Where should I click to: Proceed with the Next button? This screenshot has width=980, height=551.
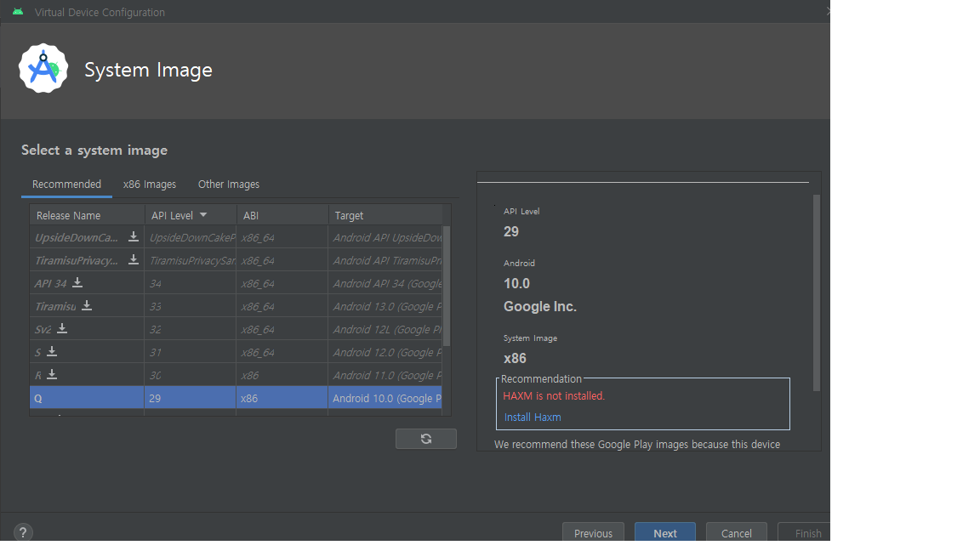click(x=665, y=533)
